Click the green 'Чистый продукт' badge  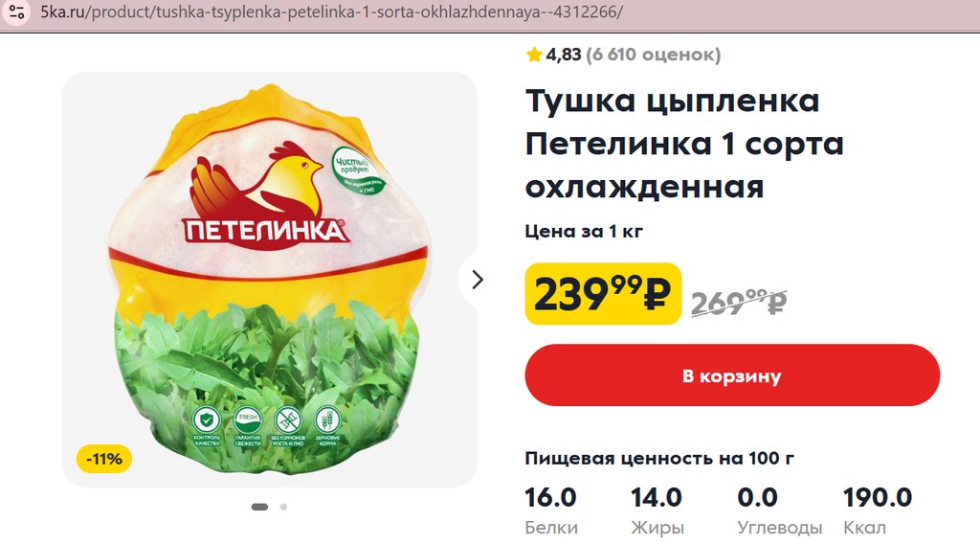[357, 170]
